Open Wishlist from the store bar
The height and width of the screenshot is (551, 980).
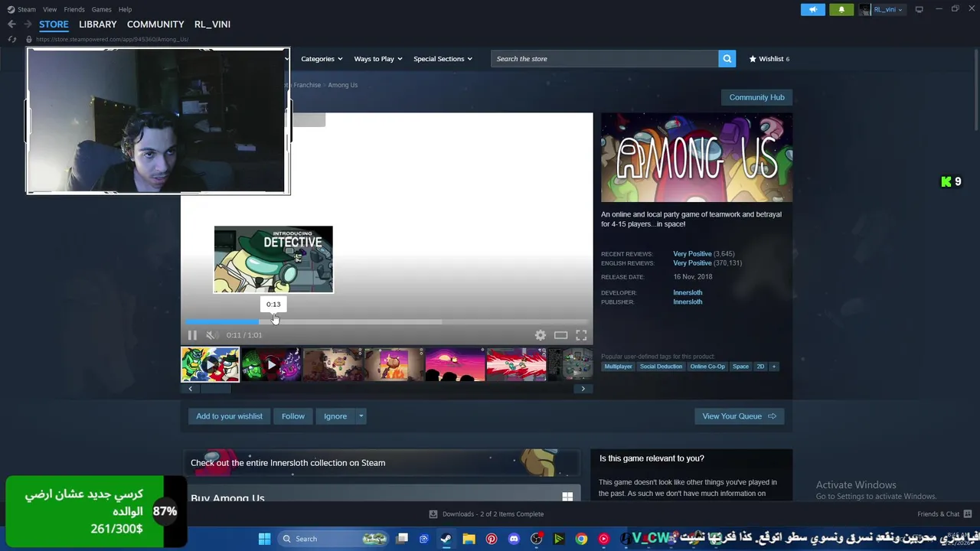pyautogui.click(x=769, y=59)
